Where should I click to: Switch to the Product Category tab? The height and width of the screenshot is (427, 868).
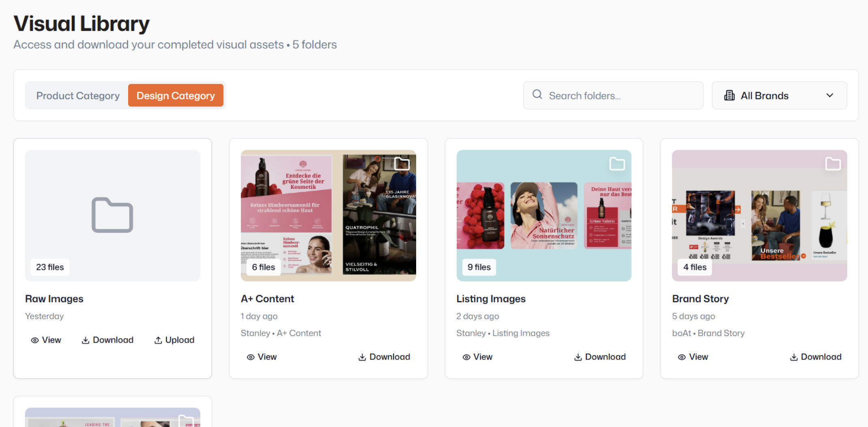[x=77, y=95]
